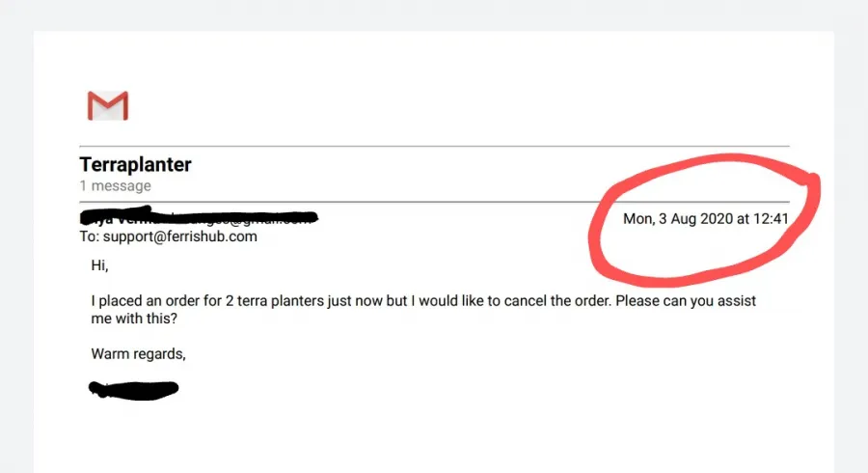Screen dimensions: 868x473
Task: Click the 'To:' recipient label
Action: pyautogui.click(x=89, y=236)
